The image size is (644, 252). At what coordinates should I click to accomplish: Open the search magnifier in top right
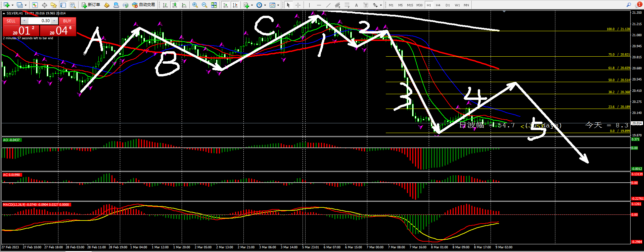click(x=629, y=5)
